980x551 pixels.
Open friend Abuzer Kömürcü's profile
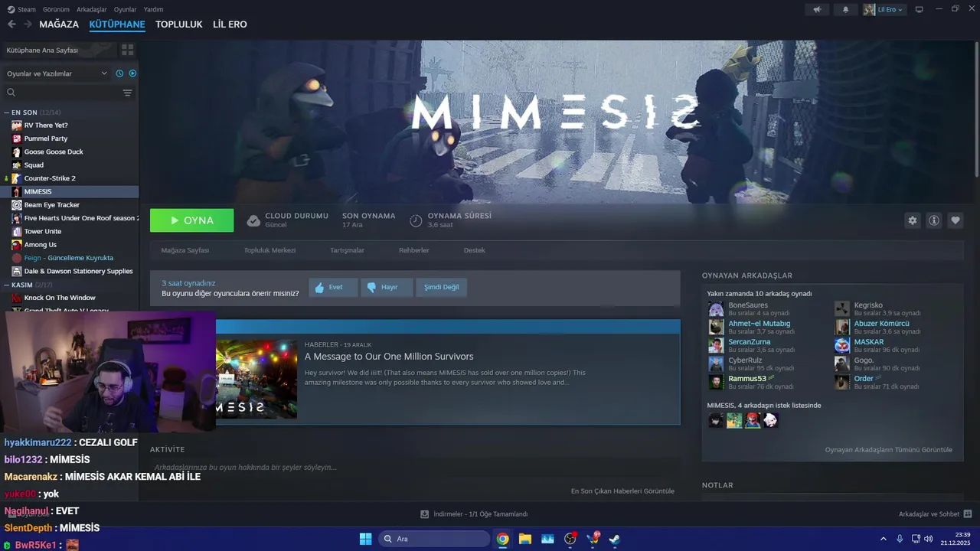(881, 324)
